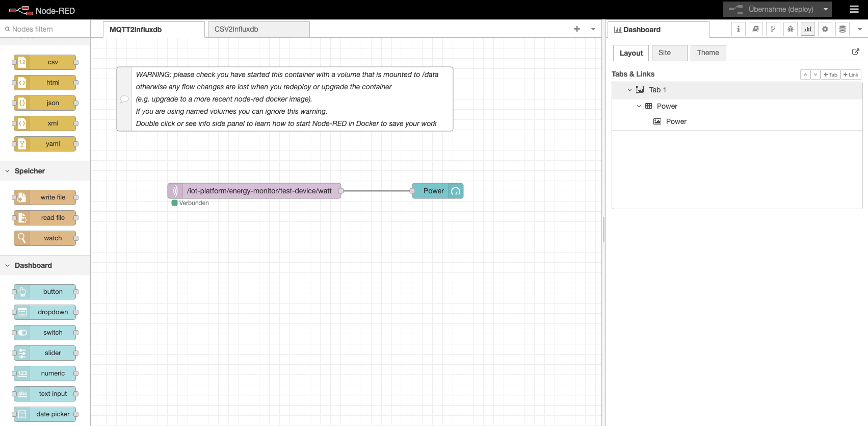Open the git branch history panel
Viewport: 868px width, 426px height.
point(773,29)
